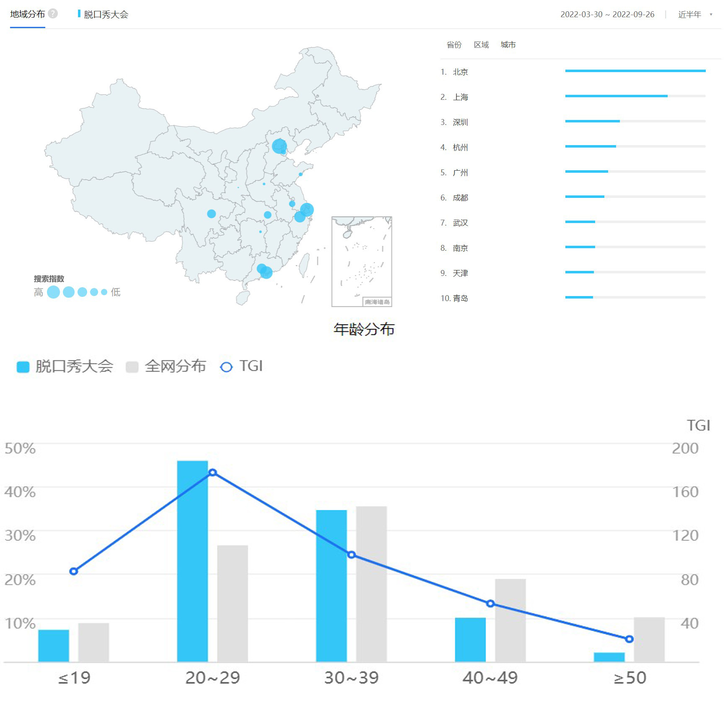This screenshot has width=728, height=712.
Task: Click the TGI data point for 40~49
Action: (490, 603)
